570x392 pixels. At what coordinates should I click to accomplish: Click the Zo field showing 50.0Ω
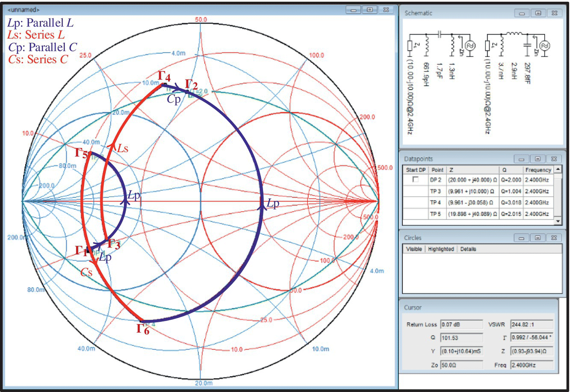pos(461,365)
